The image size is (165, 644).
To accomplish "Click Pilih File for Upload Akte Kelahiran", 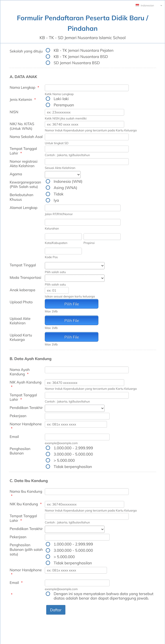I will tap(72, 320).
